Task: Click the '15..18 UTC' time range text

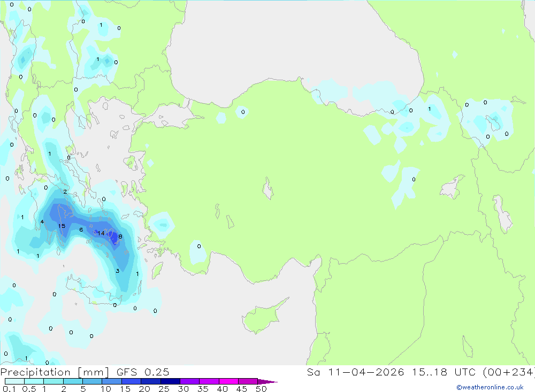Action: pos(444,372)
